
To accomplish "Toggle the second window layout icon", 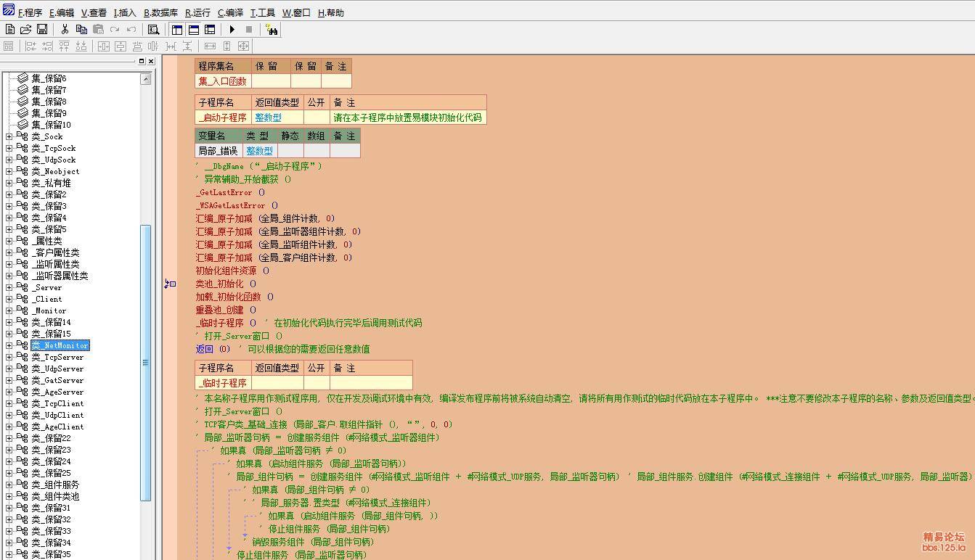I will 194,30.
